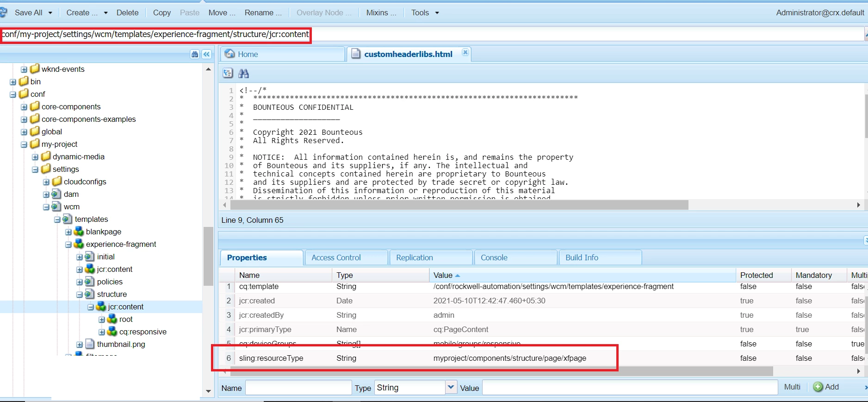This screenshot has height=402, width=868.
Task: Open the Tools menu
Action: pos(425,13)
